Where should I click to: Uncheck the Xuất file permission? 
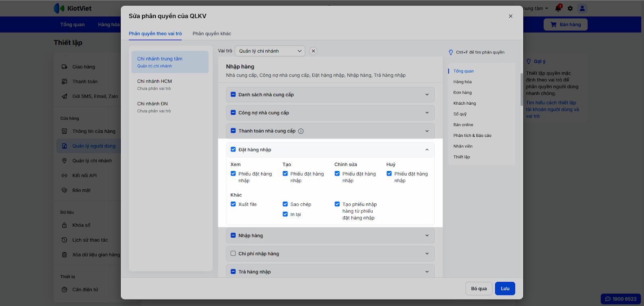(233, 204)
